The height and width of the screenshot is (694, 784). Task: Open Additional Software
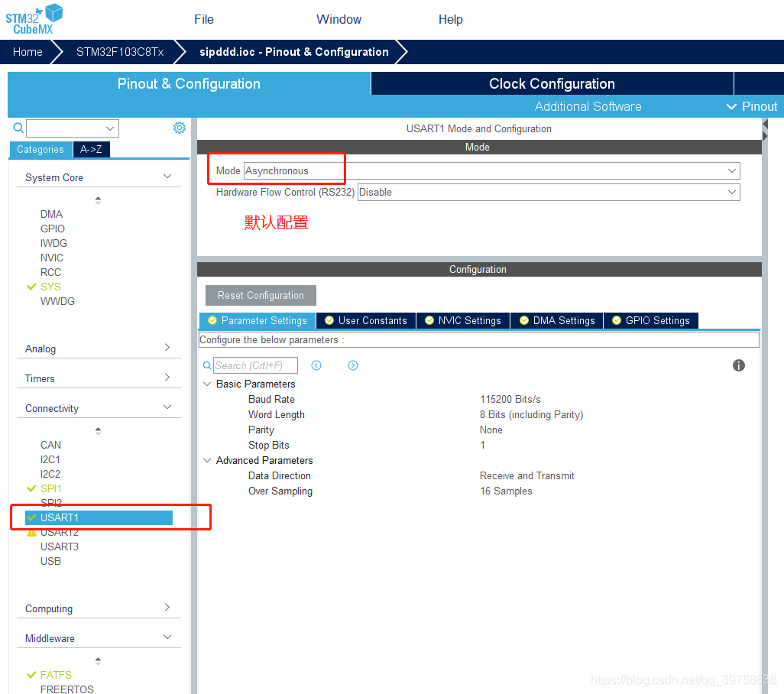[588, 106]
